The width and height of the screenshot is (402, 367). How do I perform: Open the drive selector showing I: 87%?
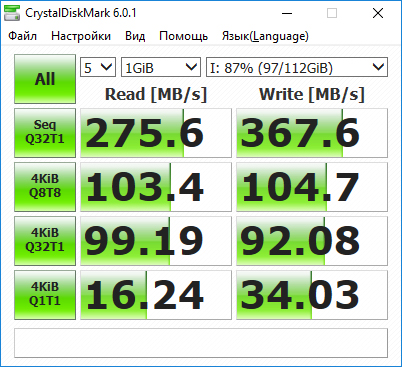pos(297,67)
